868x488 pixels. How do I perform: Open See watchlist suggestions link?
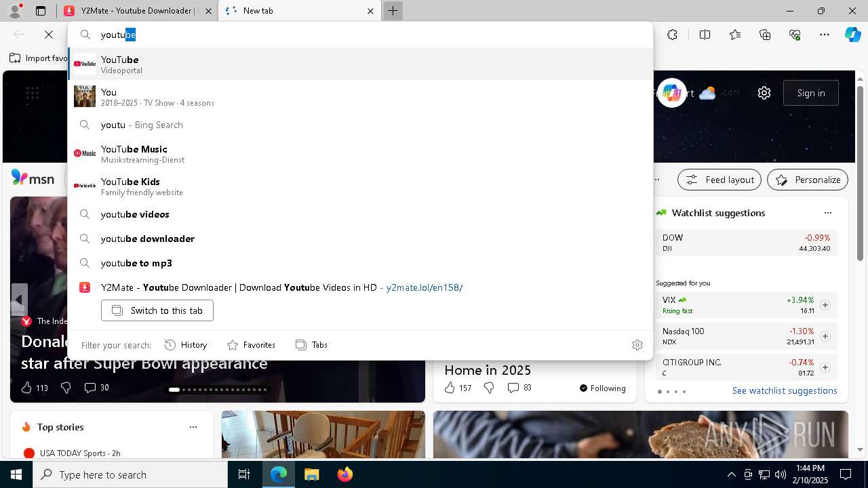click(785, 390)
